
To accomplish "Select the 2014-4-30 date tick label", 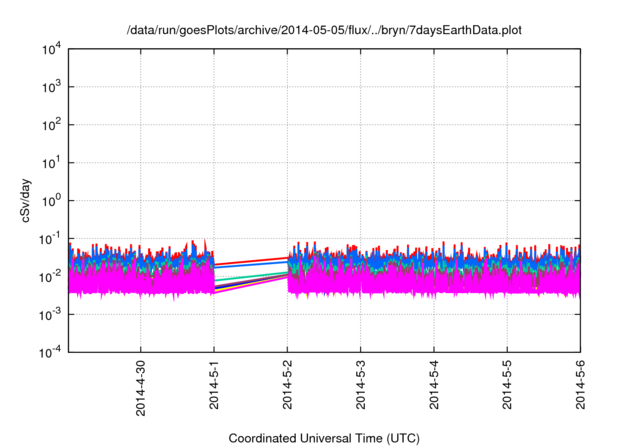I will [140, 388].
